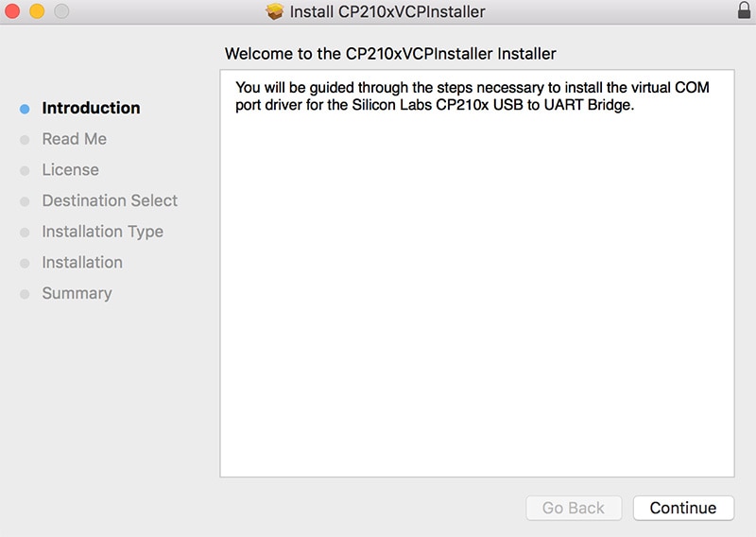Viewport: 756px width, 537px height.
Task: Click the gray bullet beside License
Action: pos(25,171)
